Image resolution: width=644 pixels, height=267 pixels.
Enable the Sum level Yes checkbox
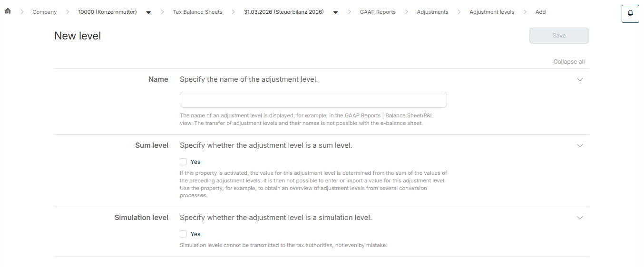[x=184, y=162]
